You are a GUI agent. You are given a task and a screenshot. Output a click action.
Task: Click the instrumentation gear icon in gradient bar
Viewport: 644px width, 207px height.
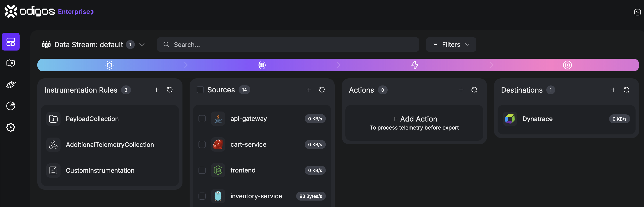coord(109,65)
